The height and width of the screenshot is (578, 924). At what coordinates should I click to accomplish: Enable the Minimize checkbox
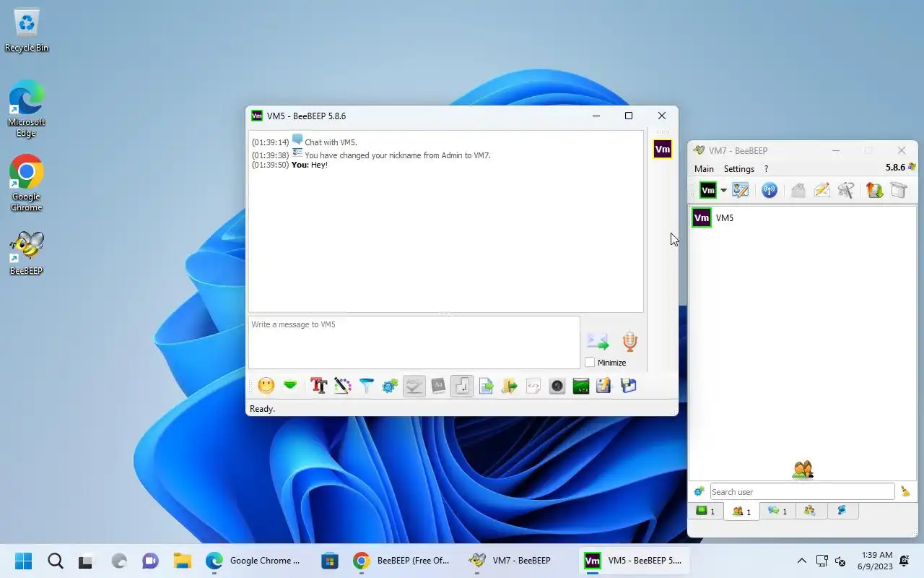(590, 363)
